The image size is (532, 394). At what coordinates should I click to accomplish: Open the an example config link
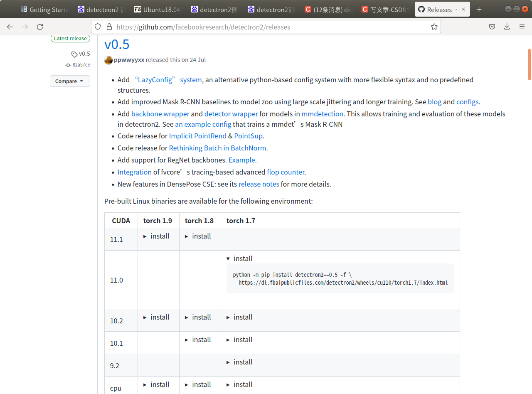pyautogui.click(x=203, y=124)
